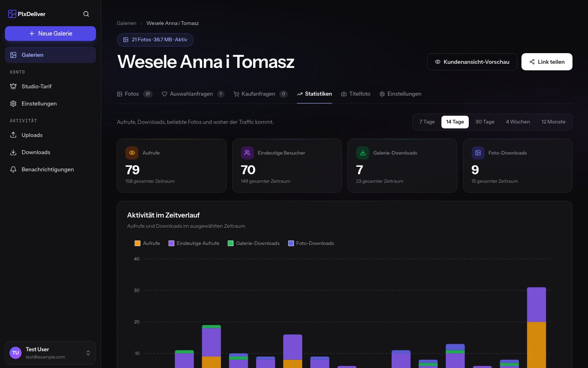
Task: Select the 7 Tage range
Action: (x=427, y=122)
